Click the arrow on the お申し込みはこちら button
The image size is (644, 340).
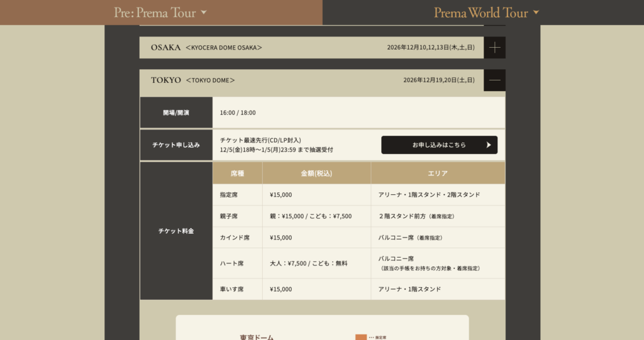click(489, 145)
